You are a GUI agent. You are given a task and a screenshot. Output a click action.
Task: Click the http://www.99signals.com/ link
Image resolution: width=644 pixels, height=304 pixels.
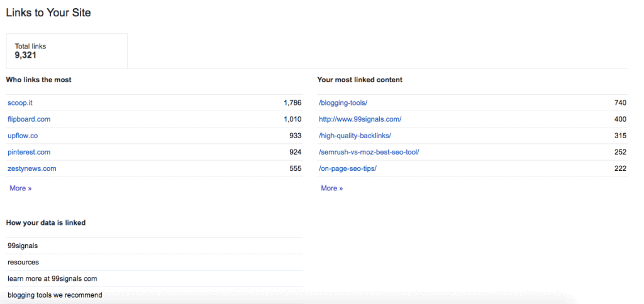[x=360, y=119]
